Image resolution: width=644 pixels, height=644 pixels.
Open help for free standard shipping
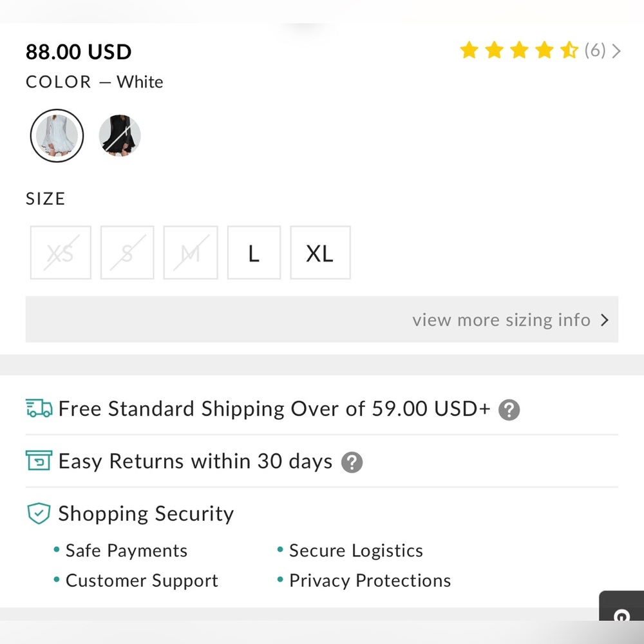point(509,410)
